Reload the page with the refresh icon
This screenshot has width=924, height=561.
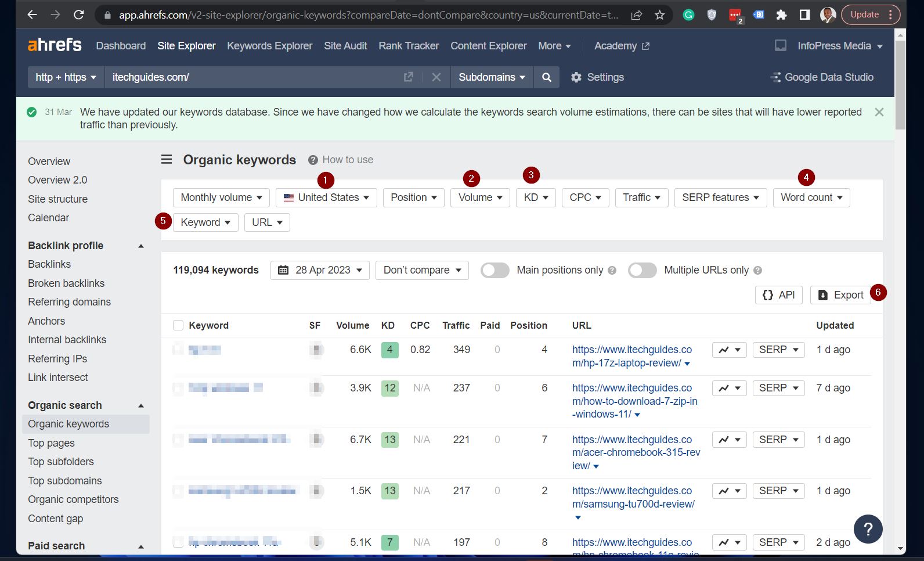[78, 15]
